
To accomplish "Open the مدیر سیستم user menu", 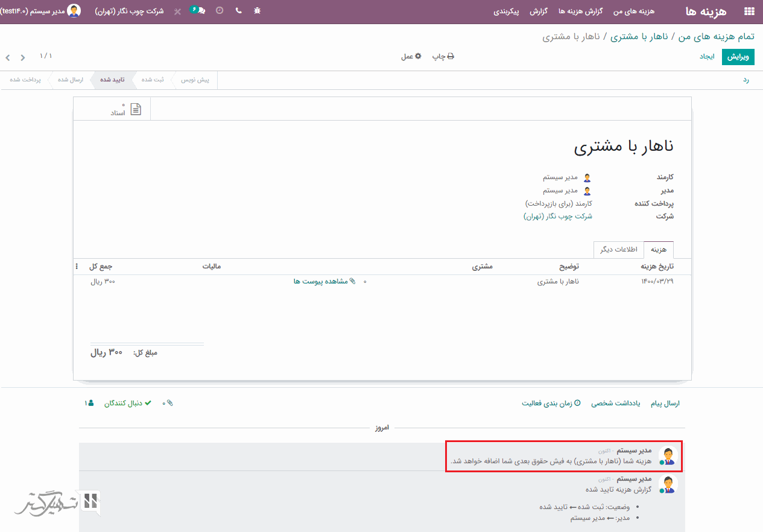I will coord(41,11).
